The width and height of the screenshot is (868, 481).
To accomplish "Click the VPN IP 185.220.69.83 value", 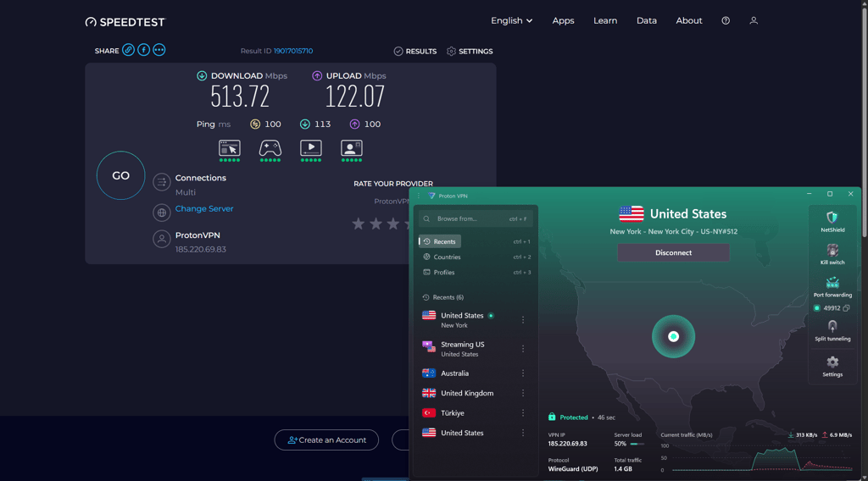I will pyautogui.click(x=567, y=444).
